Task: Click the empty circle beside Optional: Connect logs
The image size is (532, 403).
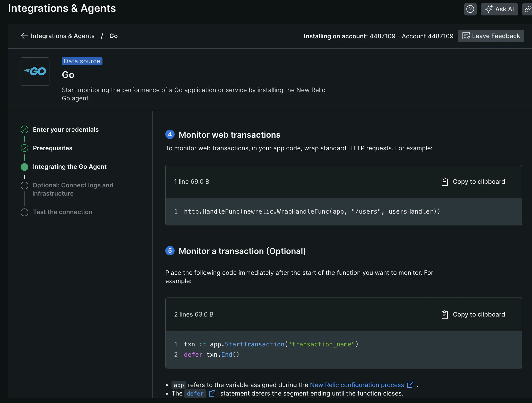Action: pyautogui.click(x=24, y=186)
